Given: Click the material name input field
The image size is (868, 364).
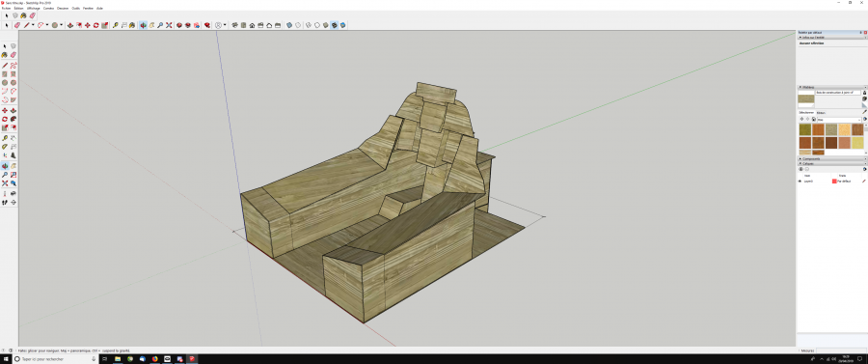Looking at the screenshot, I should point(838,93).
